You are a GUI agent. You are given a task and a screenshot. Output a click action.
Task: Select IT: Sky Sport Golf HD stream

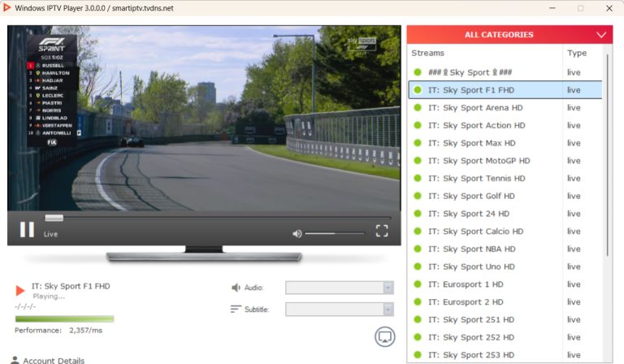click(x=505, y=196)
